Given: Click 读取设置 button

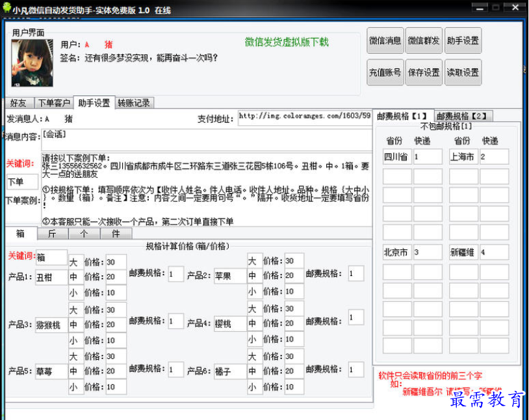Looking at the screenshot, I should [463, 73].
